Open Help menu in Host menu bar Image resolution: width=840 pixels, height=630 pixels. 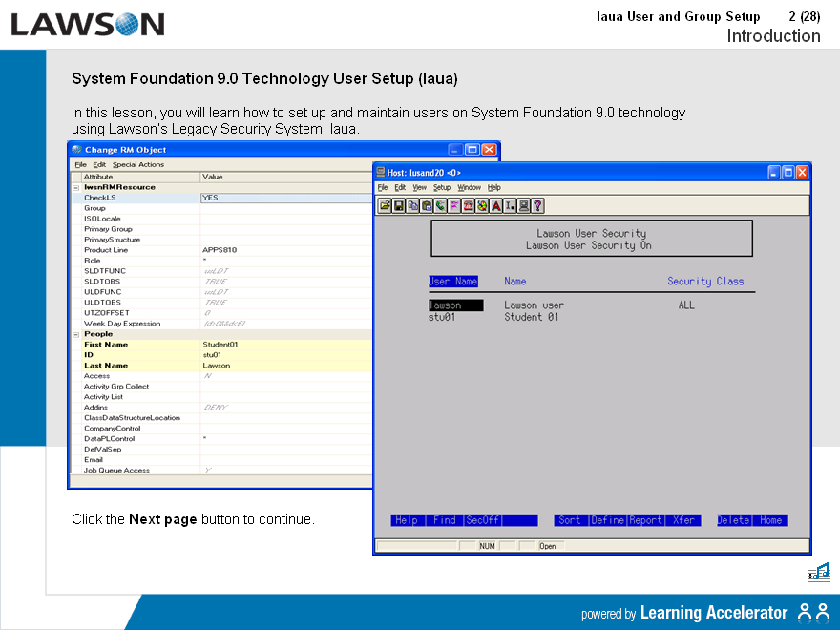(493, 187)
